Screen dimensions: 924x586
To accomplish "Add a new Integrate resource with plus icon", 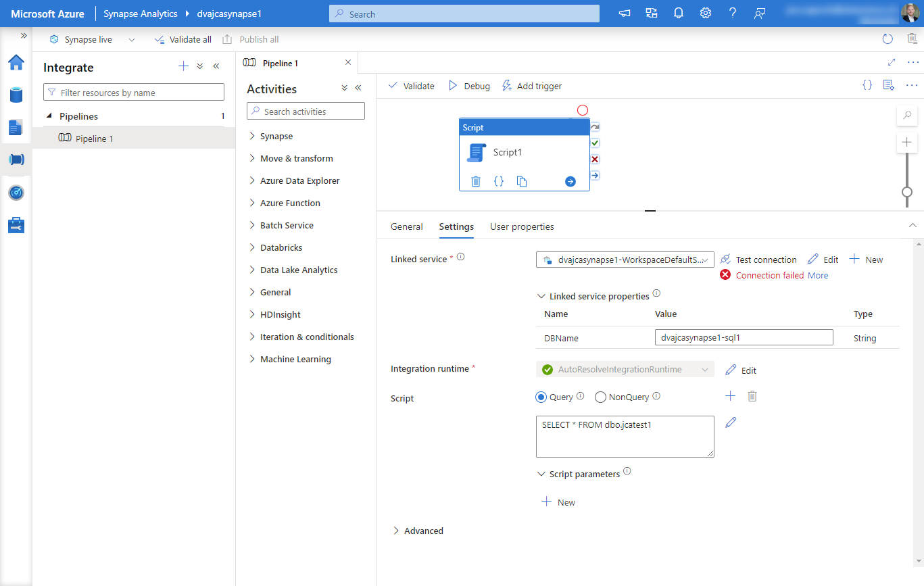I will 183,66.
